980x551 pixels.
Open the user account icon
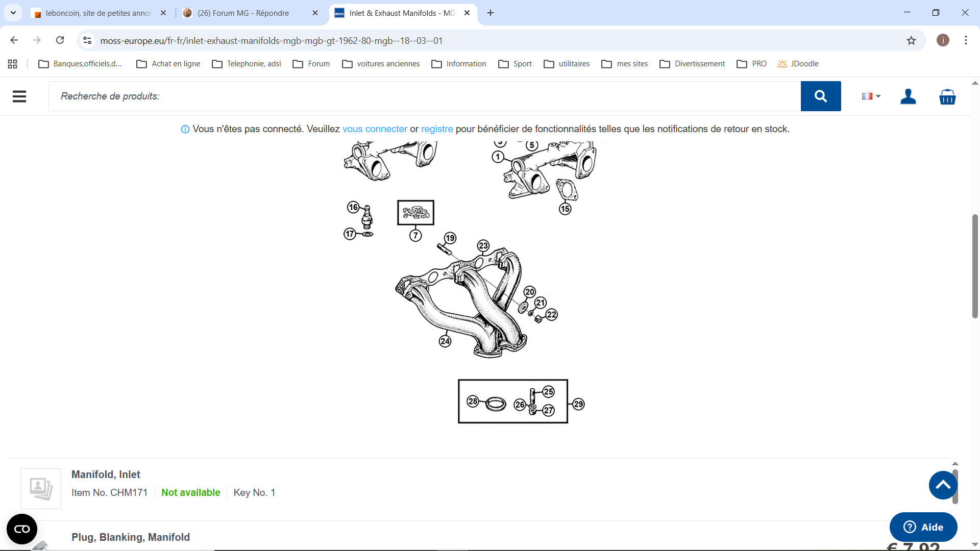pos(908,96)
